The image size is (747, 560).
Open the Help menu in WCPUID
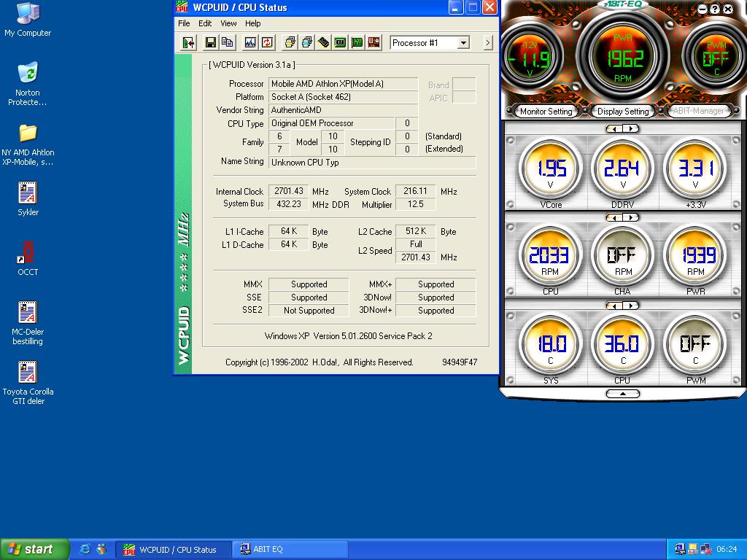tap(252, 23)
